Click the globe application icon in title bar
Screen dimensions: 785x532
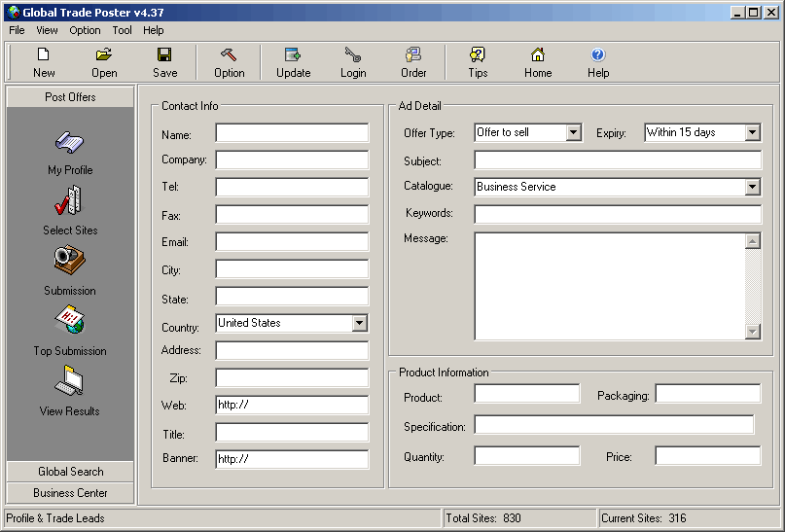(x=14, y=12)
